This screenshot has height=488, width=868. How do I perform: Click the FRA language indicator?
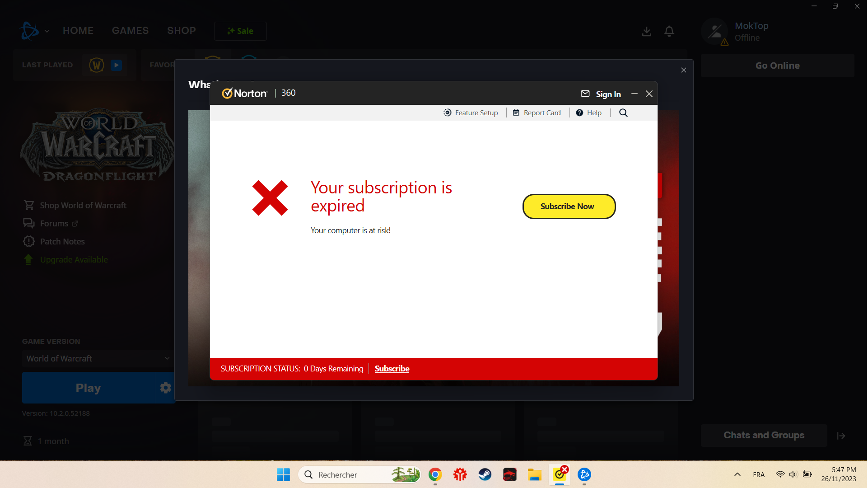point(759,475)
